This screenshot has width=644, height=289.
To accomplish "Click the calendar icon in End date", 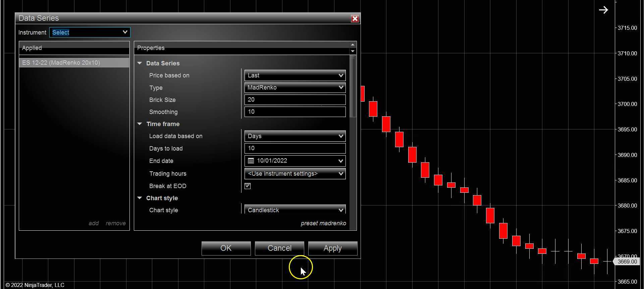I will [x=251, y=161].
